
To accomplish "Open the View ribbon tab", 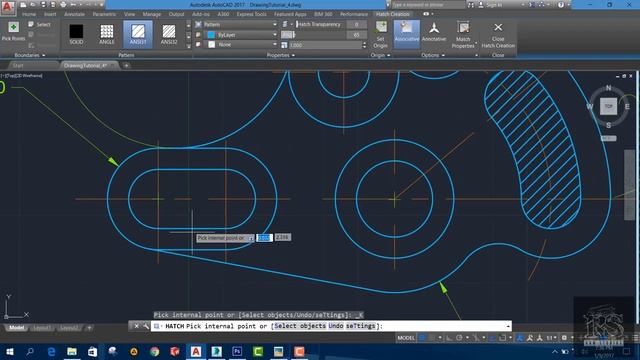I will 129,14.
